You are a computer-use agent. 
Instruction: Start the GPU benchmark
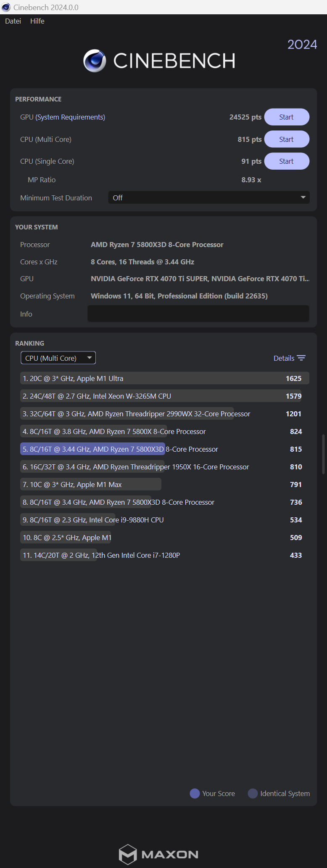tap(287, 117)
